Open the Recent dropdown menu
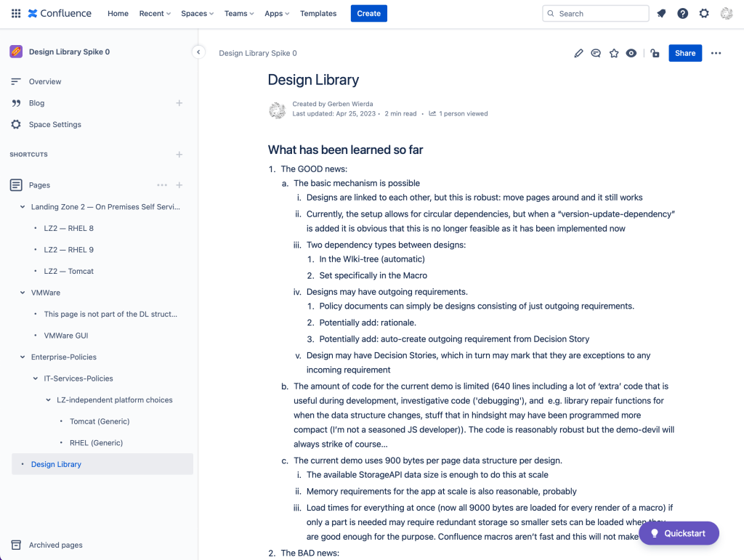744x560 pixels. [x=155, y=13]
